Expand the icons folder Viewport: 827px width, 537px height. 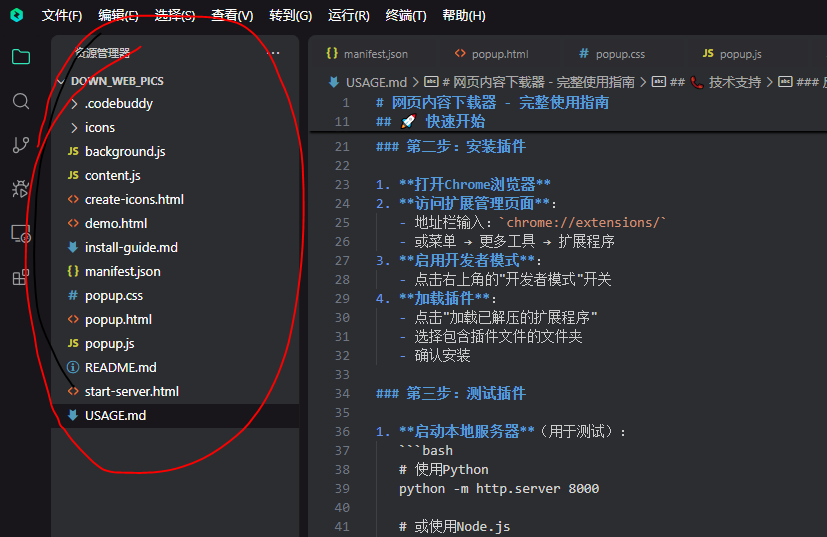click(74, 128)
